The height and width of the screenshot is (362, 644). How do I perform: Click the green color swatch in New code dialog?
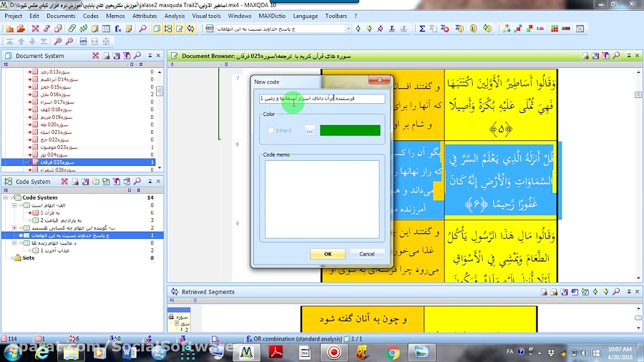(x=350, y=130)
